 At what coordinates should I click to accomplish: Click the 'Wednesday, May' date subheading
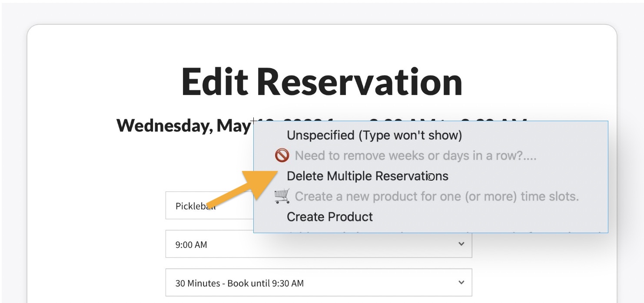(x=183, y=125)
